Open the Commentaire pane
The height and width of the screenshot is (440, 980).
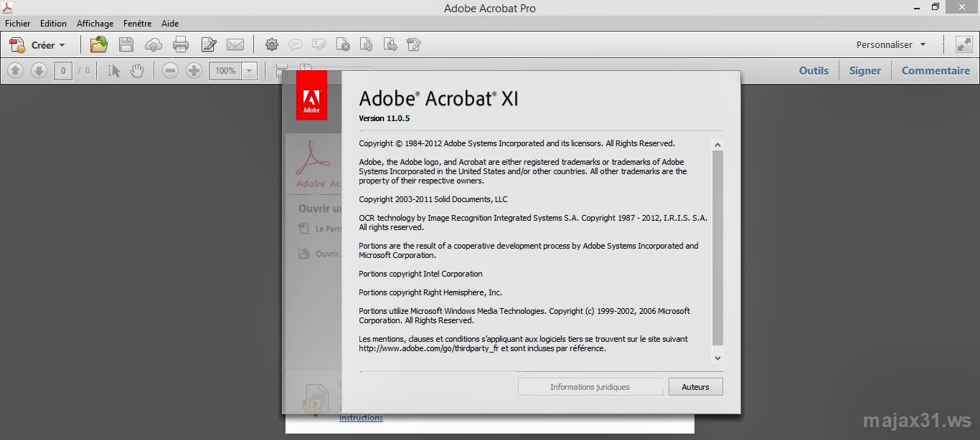pyautogui.click(x=936, y=70)
